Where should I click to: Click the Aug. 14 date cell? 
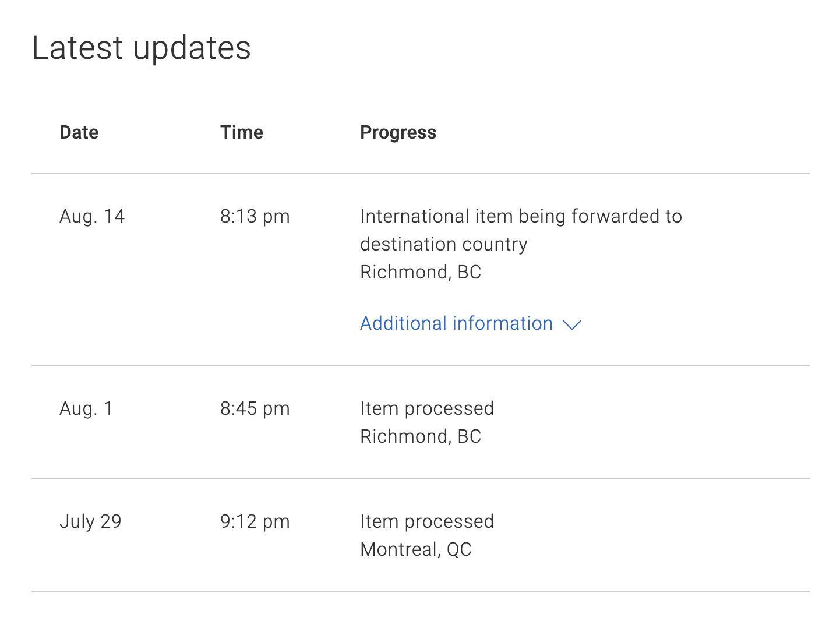point(92,216)
